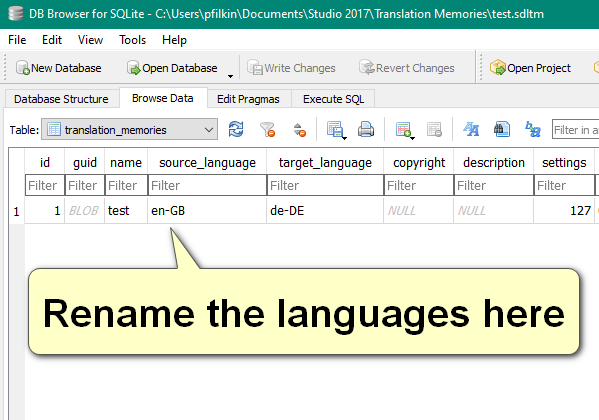This screenshot has width=599, height=420.
Task: Click the print table icon
Action: 366,129
